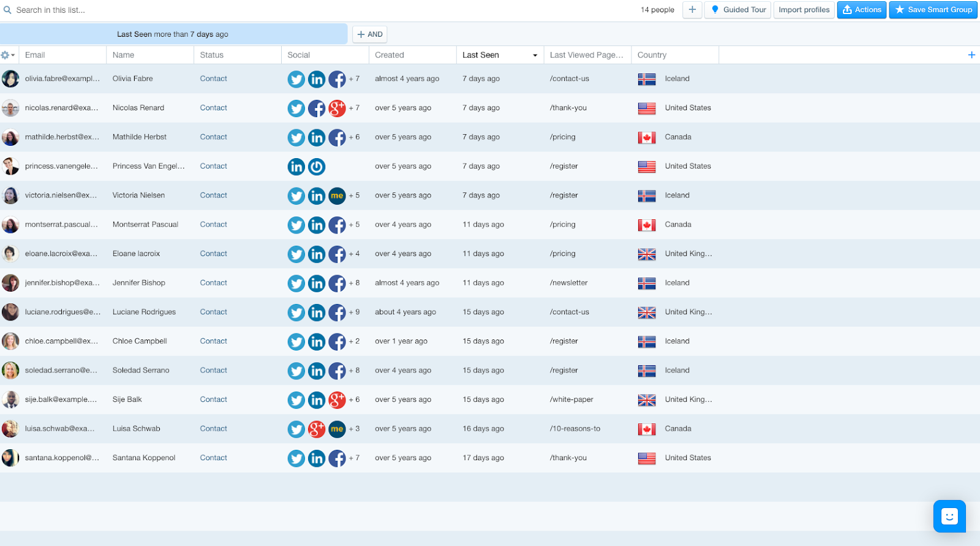Click Eloane Lacroix's United Kingdom flag
Image resolution: width=980 pixels, height=546 pixels.
click(x=647, y=254)
